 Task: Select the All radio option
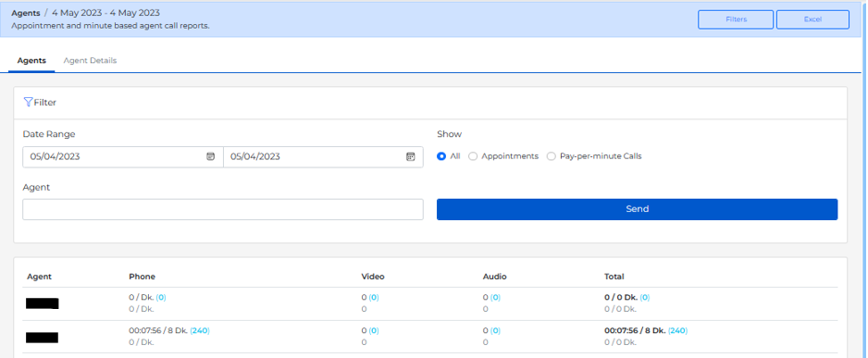[x=441, y=156]
